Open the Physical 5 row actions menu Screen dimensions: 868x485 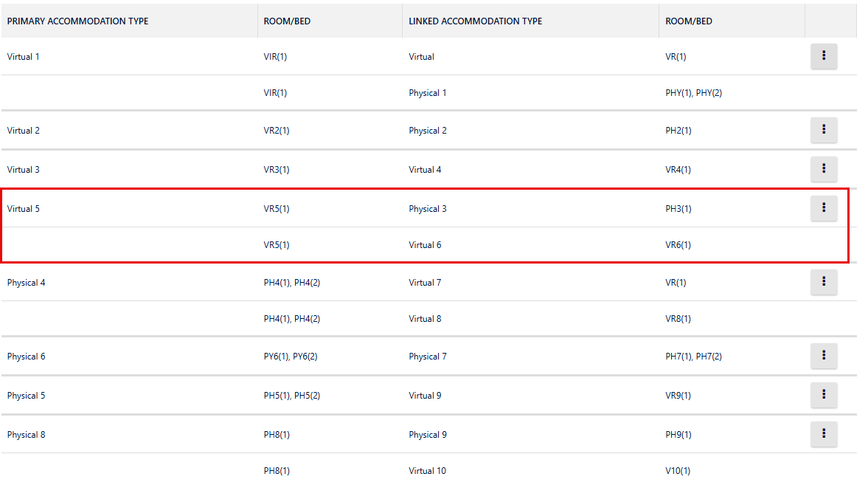824,395
